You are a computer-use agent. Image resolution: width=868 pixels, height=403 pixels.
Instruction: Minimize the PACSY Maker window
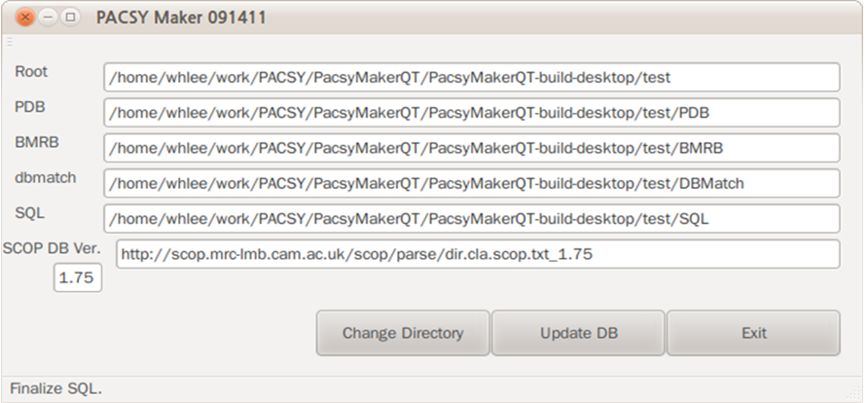[48, 18]
